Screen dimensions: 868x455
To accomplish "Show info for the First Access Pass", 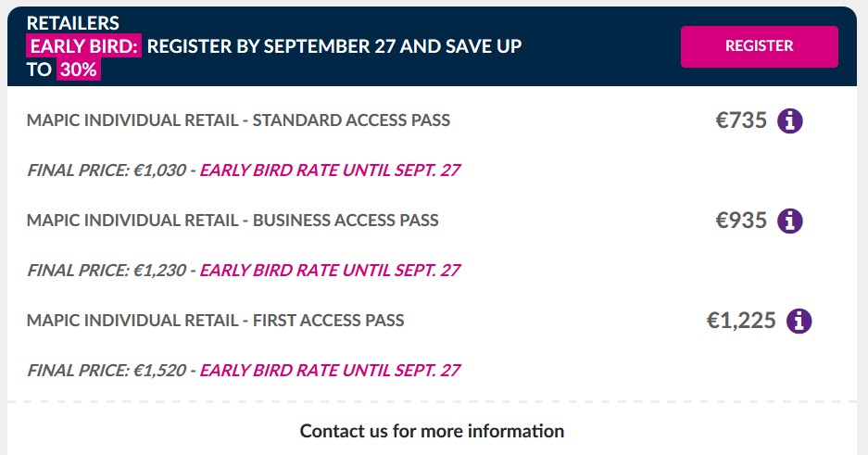I will [799, 321].
